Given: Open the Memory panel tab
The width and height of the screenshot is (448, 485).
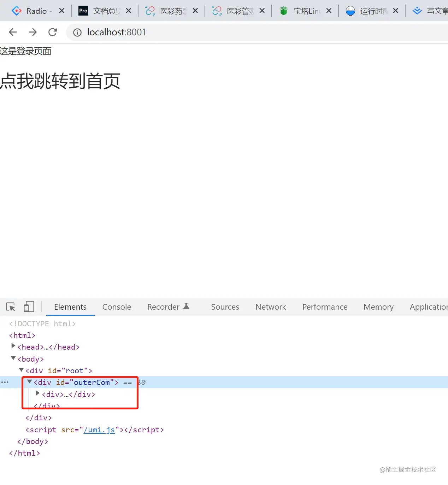Looking at the screenshot, I should pyautogui.click(x=378, y=307).
